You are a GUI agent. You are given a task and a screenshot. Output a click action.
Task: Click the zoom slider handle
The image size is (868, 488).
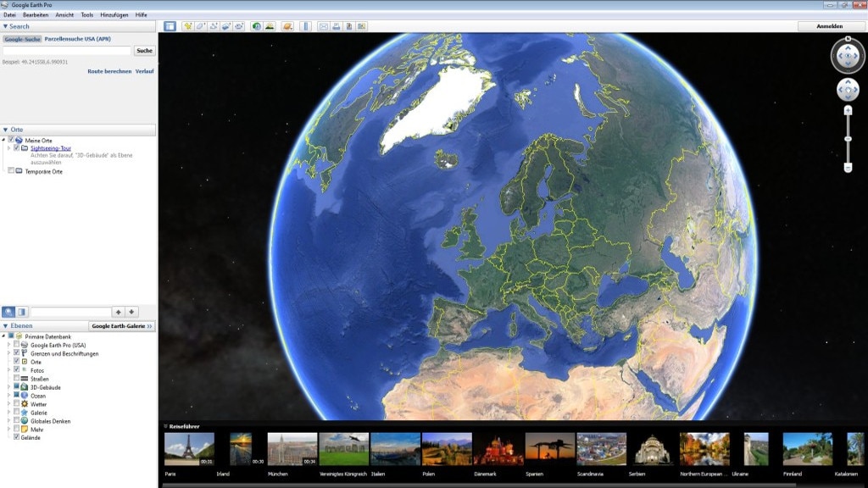[x=848, y=139]
